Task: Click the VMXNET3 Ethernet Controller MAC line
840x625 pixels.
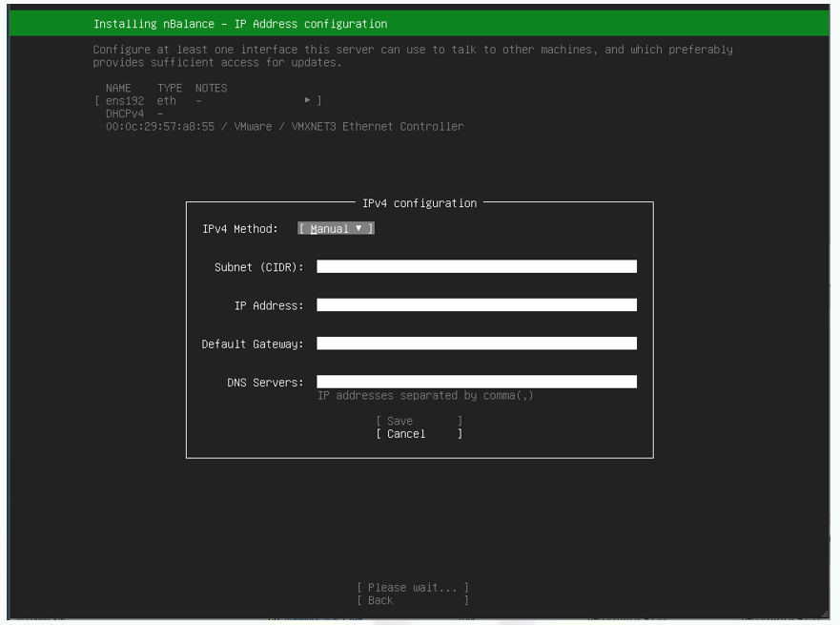Action: click(x=284, y=127)
